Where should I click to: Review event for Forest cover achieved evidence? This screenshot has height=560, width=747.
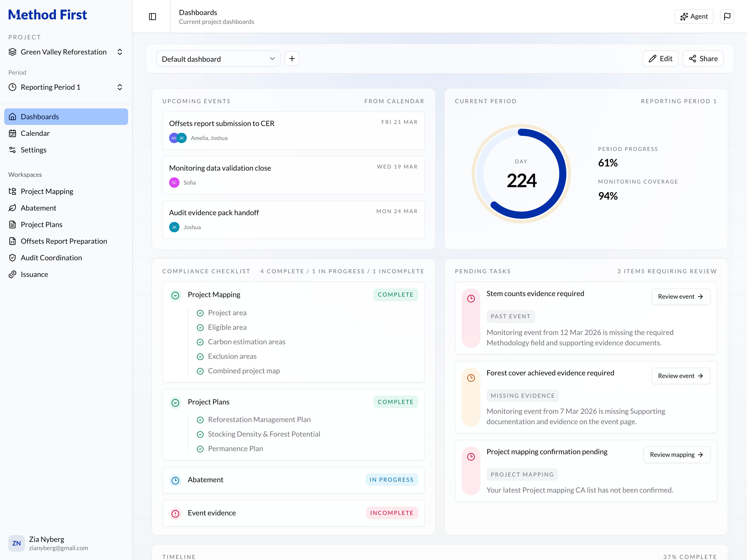pos(681,376)
